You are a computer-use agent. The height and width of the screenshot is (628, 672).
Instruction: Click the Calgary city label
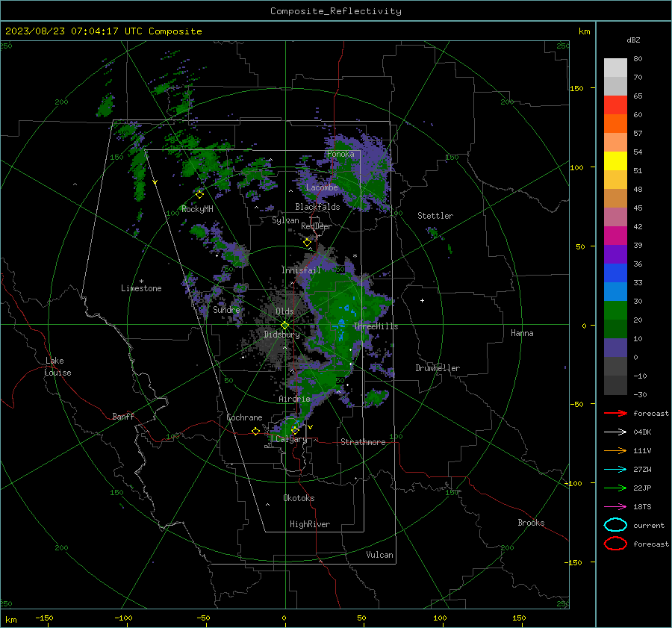click(x=291, y=439)
